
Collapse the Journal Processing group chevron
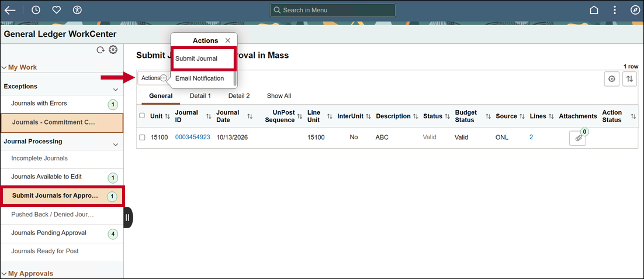[x=115, y=144]
